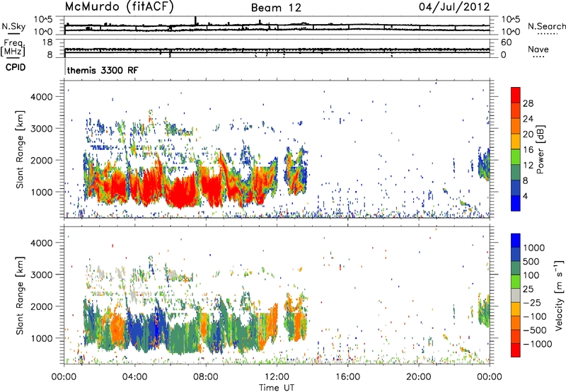Click the 'Freq. [MHz]' label
This screenshot has height=392, width=566.
click(13, 48)
